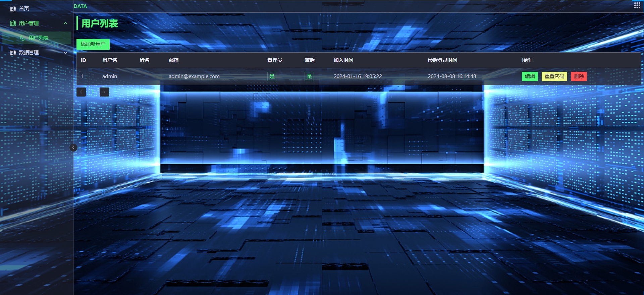Screen dimensions: 644x295
Task: Click the 是 tag in the 管理员 column
Action: 272,76
